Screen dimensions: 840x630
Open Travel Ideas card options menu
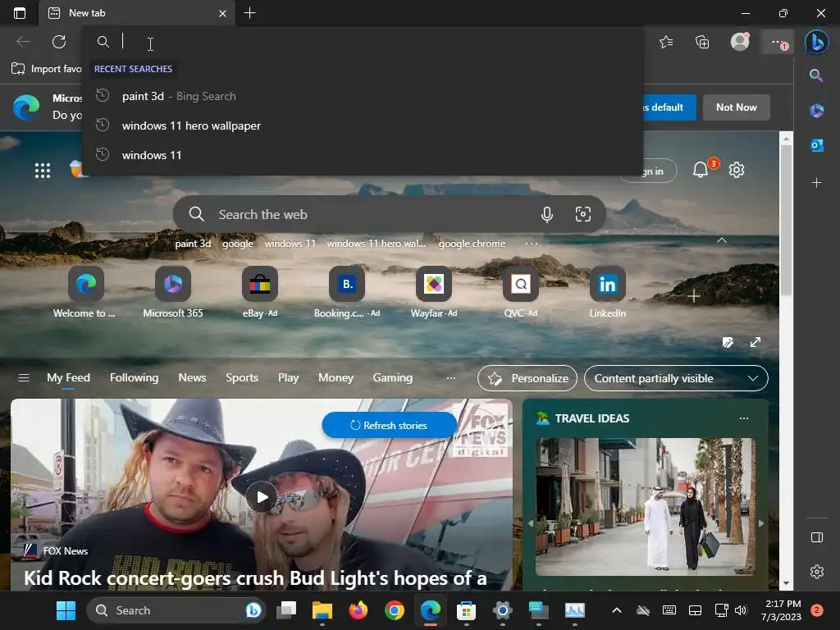tap(743, 418)
